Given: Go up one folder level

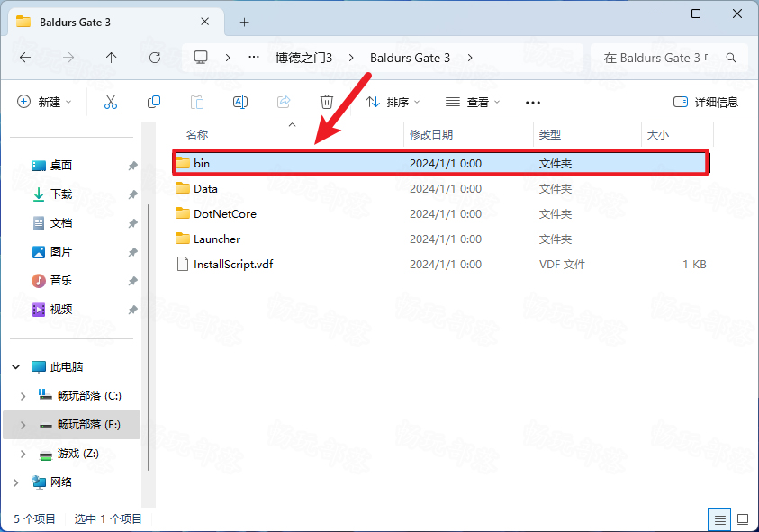Looking at the screenshot, I should point(112,58).
